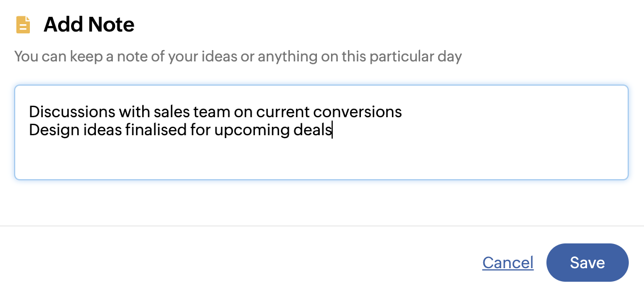
Task: Click empty space below the note text
Action: click(321, 161)
